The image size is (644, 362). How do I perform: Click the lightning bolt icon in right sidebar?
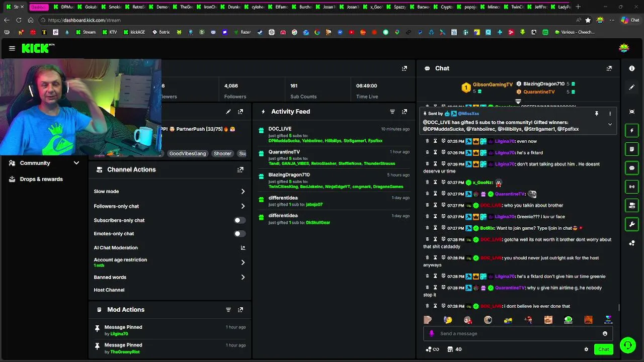(632, 130)
